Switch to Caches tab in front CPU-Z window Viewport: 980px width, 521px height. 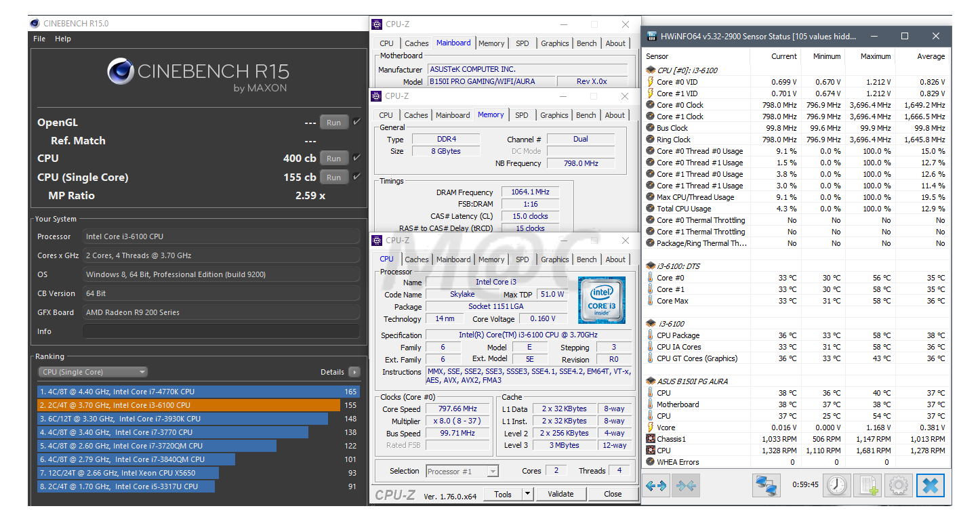tap(417, 259)
